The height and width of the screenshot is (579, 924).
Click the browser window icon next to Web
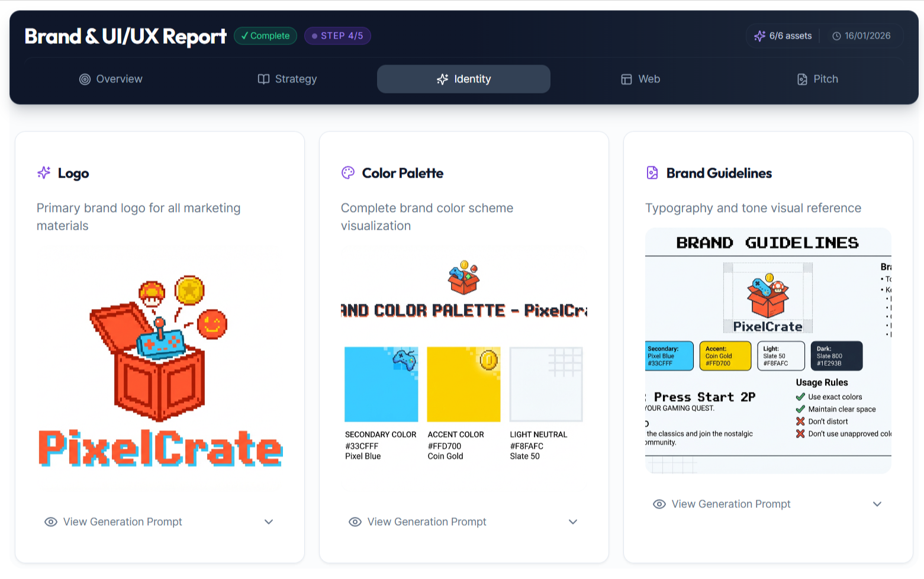(x=626, y=79)
